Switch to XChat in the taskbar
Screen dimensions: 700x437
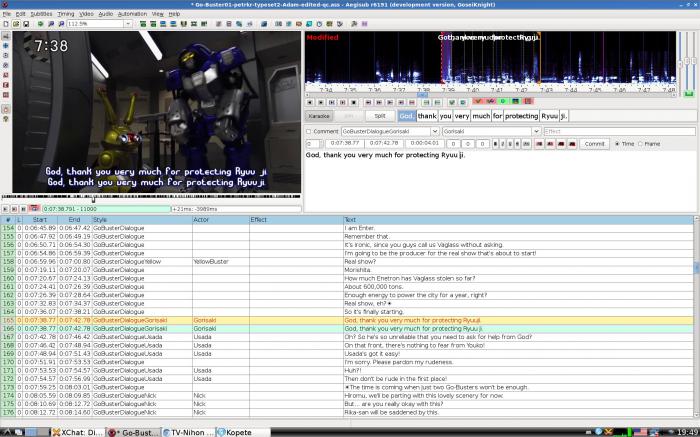click(77, 432)
